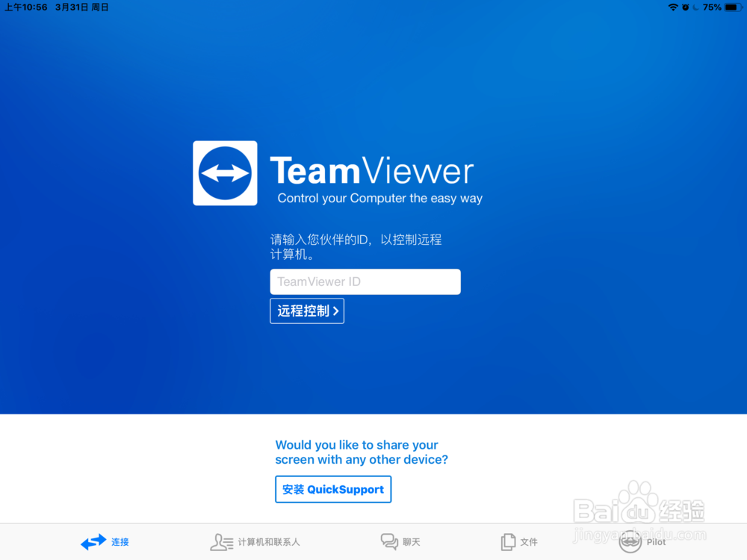
Task: Click the TeamViewer logo square icon
Action: (x=225, y=173)
